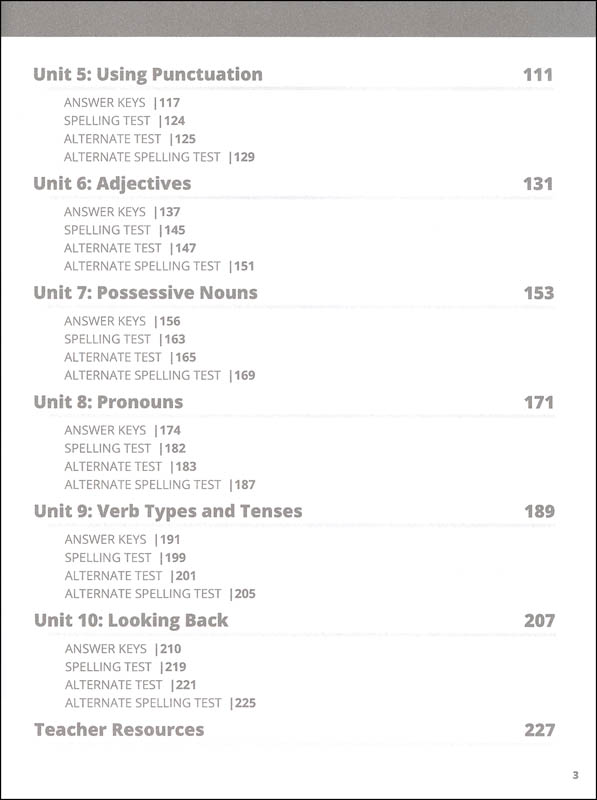This screenshot has height=800, width=597.
Task: Click the footer page number 3
Action: (x=576, y=775)
